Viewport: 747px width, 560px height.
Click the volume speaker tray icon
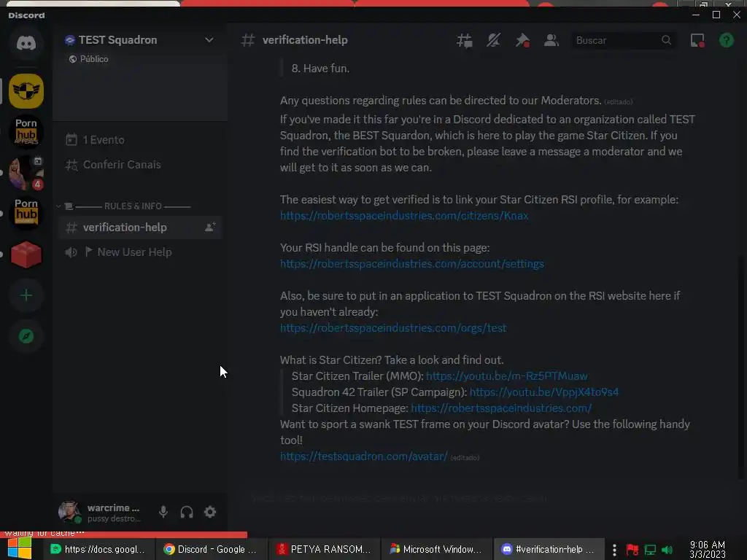coord(667,550)
